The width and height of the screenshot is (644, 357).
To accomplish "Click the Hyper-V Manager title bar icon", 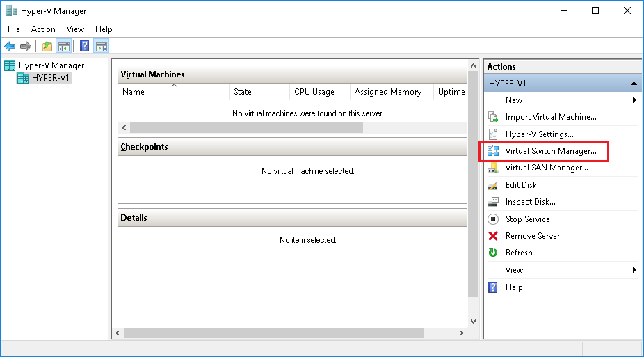I will (12, 10).
